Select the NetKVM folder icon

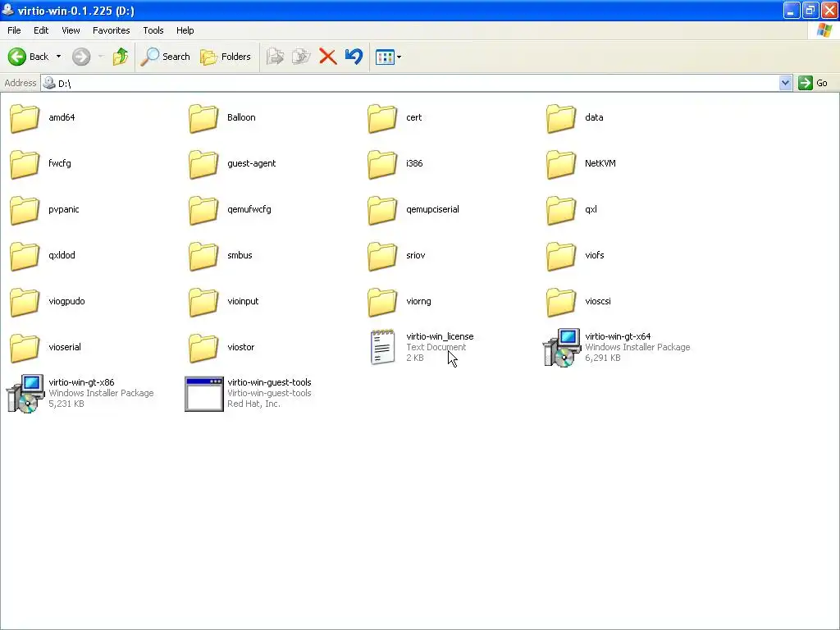tap(561, 164)
